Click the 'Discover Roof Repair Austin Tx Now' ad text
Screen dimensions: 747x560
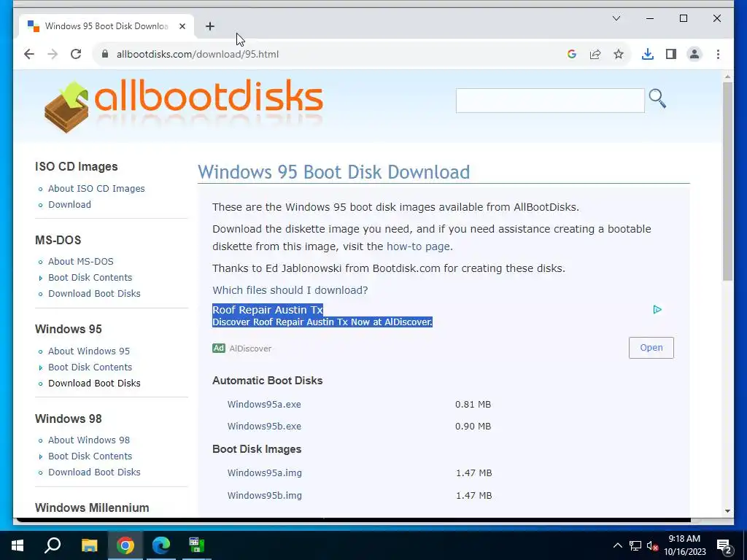322,322
